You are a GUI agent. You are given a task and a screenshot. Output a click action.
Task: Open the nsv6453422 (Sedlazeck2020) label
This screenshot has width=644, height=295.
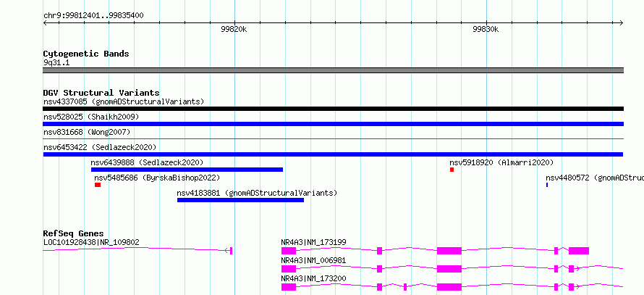[x=100, y=147]
